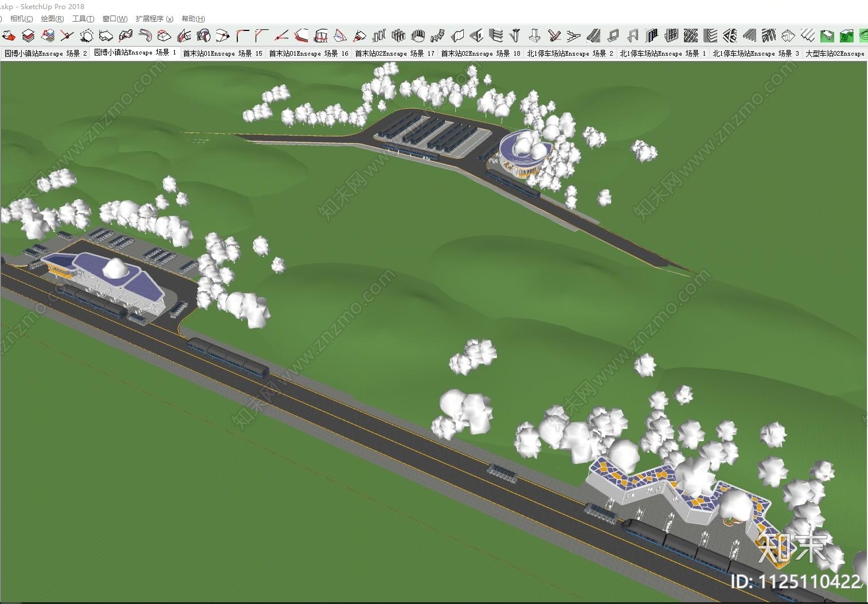Click the plain stacked layers toolbar icon
The image size is (868, 604).
pos(28,36)
